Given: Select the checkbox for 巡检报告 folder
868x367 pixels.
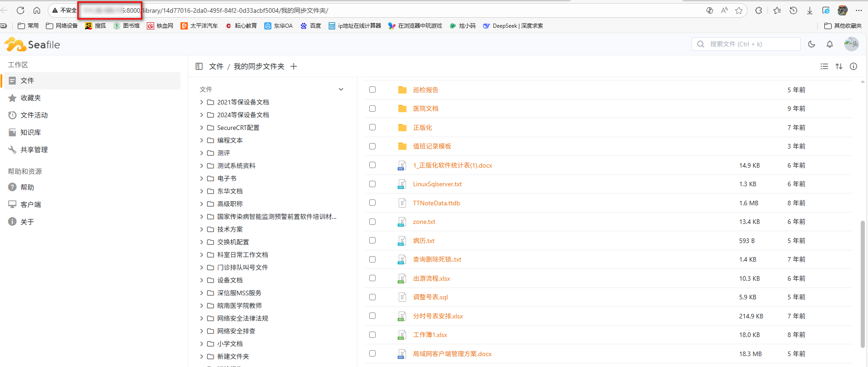Looking at the screenshot, I should (x=372, y=89).
